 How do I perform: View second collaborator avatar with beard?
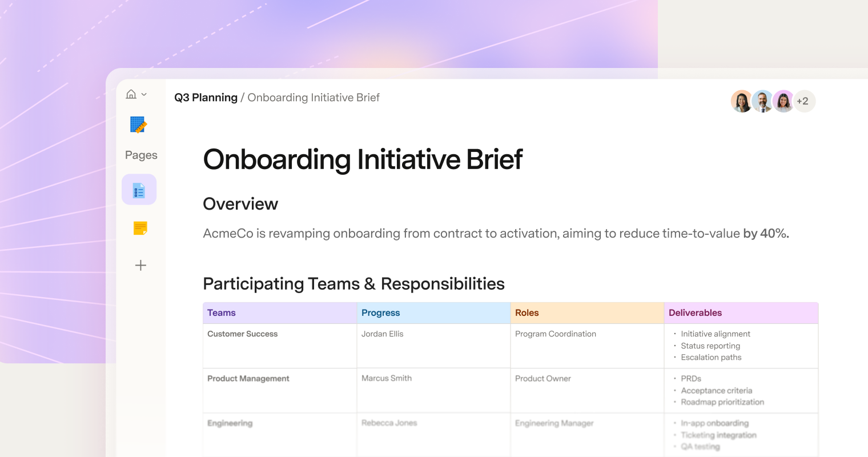click(x=762, y=101)
